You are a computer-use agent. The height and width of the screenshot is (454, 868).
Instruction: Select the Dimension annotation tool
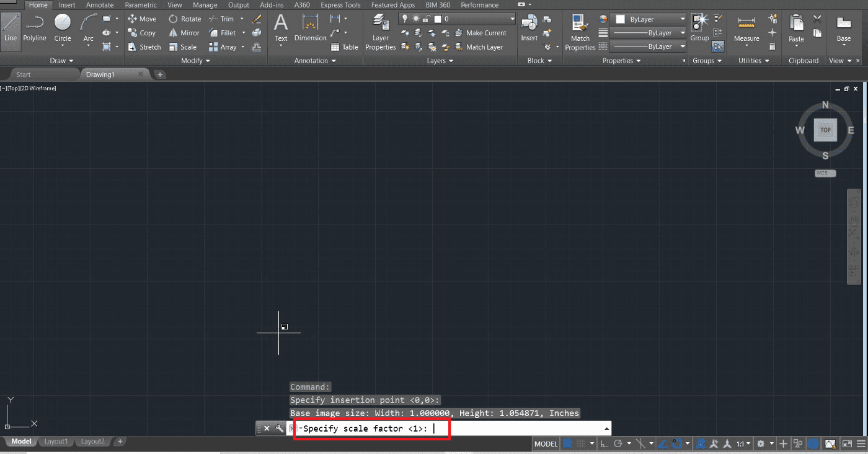(x=310, y=29)
